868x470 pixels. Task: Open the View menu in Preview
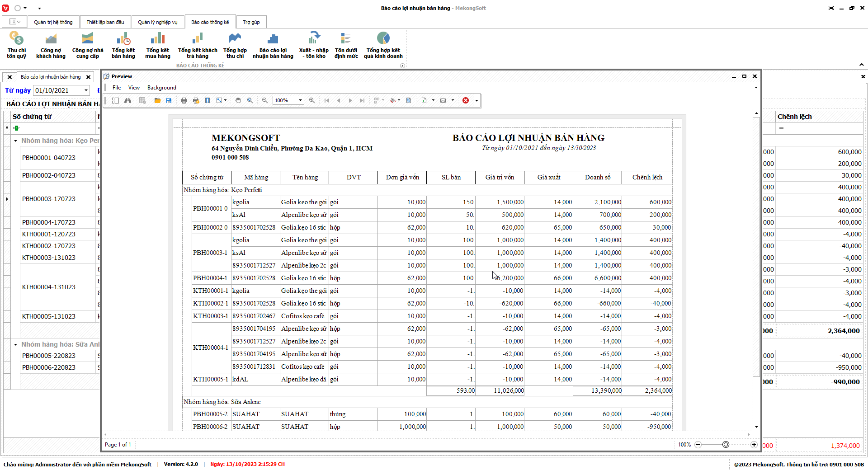click(x=134, y=88)
